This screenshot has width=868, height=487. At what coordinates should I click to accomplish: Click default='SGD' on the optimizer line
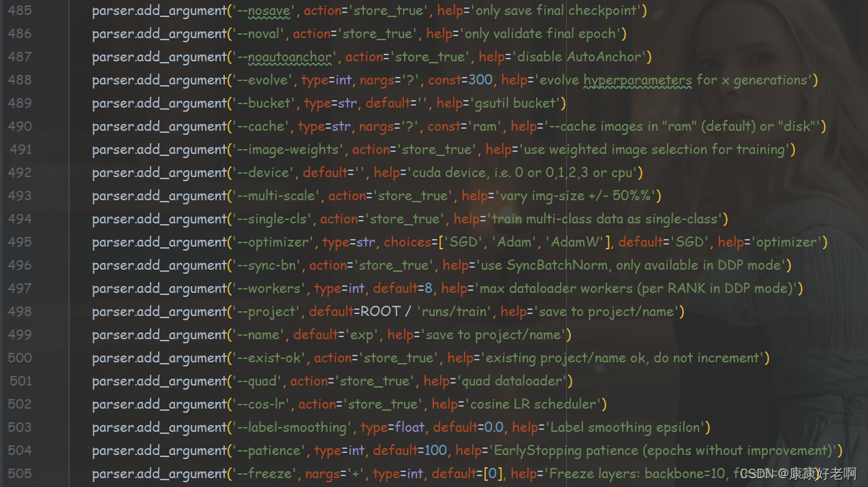[x=664, y=242]
